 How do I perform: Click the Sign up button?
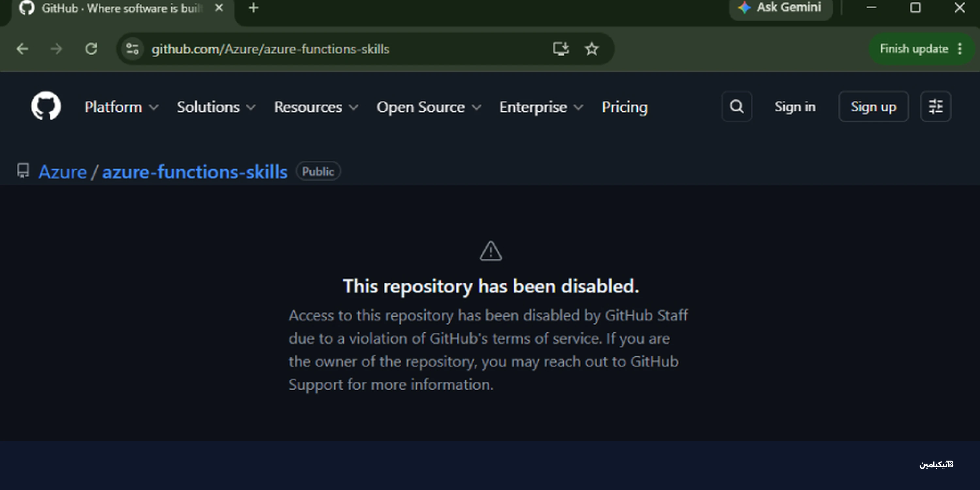click(x=874, y=106)
